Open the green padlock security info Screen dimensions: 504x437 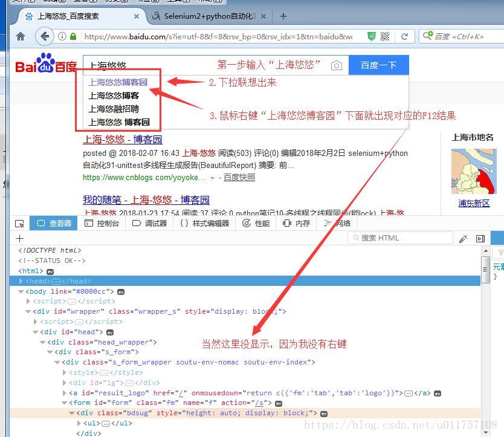coord(73,36)
